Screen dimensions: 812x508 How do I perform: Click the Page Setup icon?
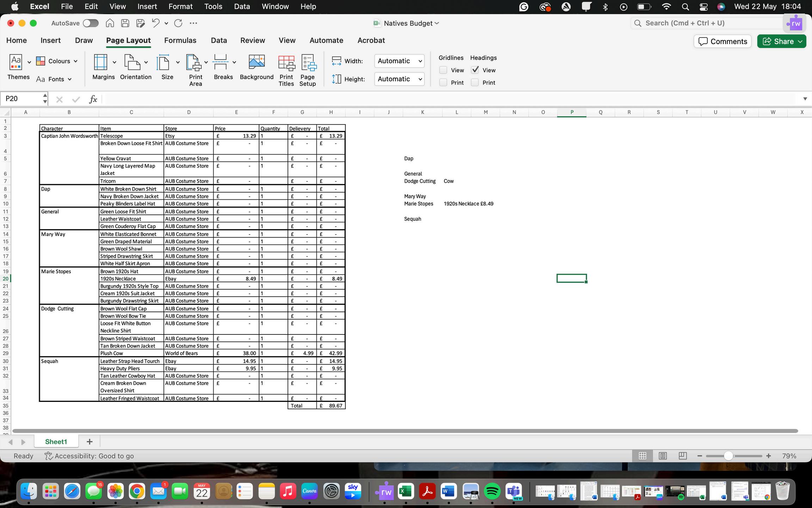(308, 64)
